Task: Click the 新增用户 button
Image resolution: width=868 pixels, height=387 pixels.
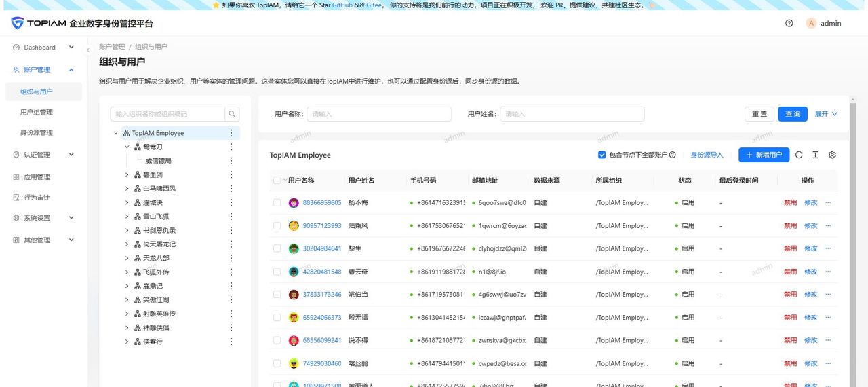Action: pyautogui.click(x=764, y=155)
